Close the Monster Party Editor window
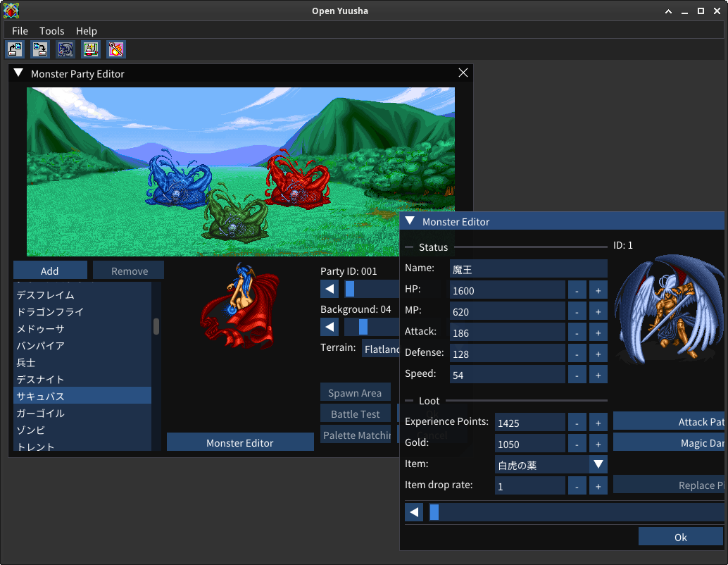Image resolution: width=728 pixels, height=565 pixels. point(463,73)
